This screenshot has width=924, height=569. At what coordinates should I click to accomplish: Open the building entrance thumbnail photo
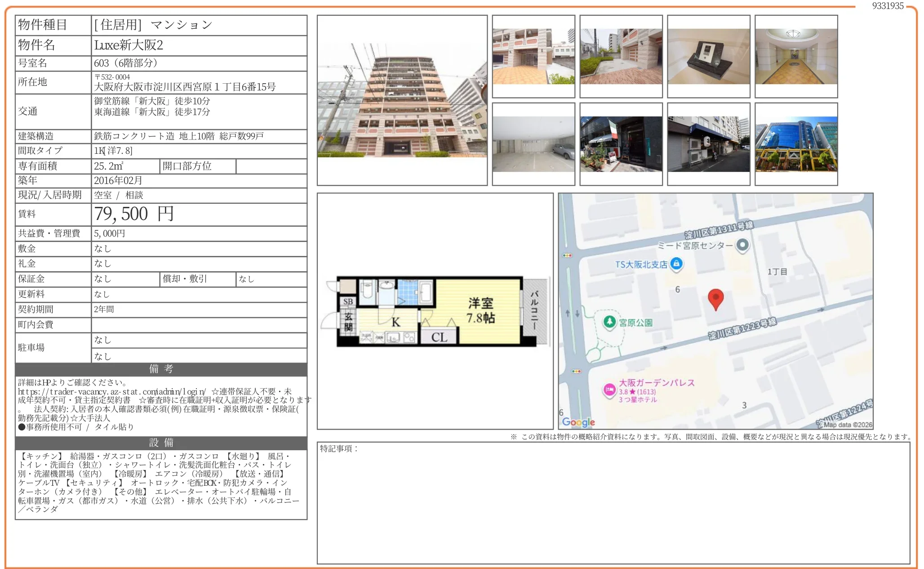tap(533, 56)
